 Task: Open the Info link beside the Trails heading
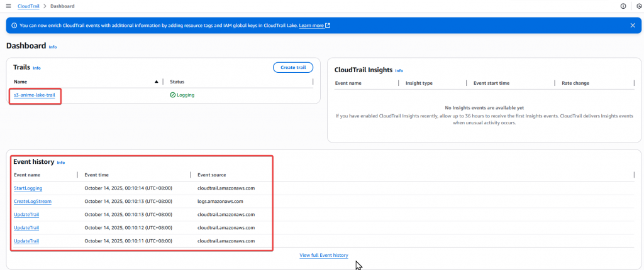(x=36, y=68)
